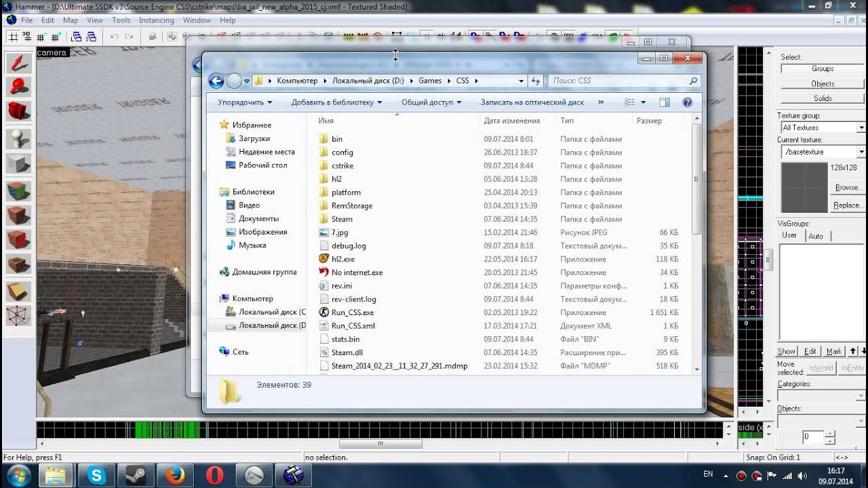Click the Objects select button
The image size is (868, 488).
coord(823,83)
